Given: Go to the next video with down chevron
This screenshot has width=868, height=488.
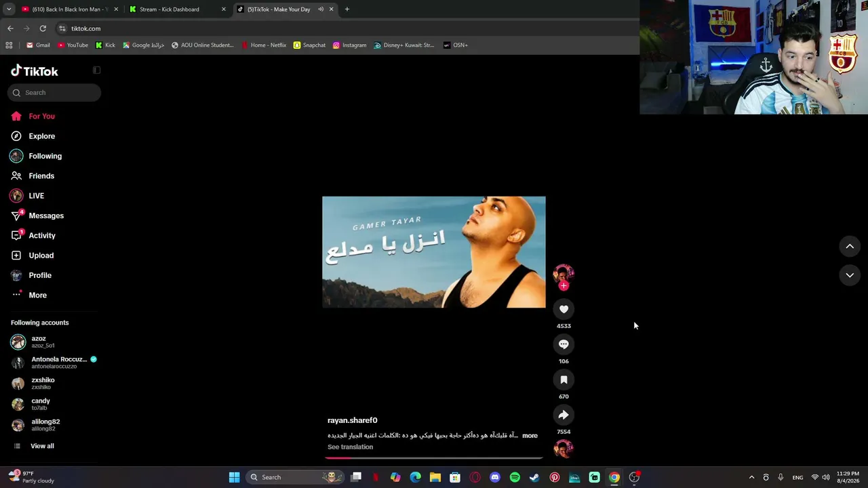Looking at the screenshot, I should (850, 275).
